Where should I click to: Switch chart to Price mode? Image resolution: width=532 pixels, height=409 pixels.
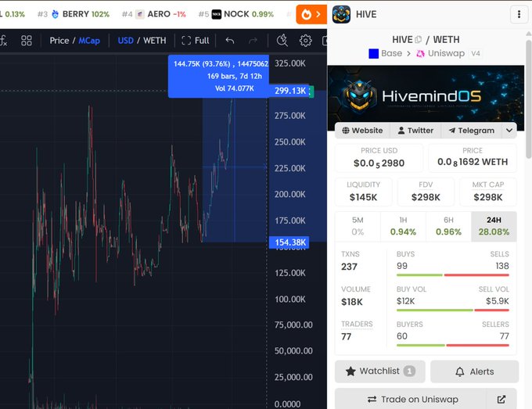tap(59, 41)
